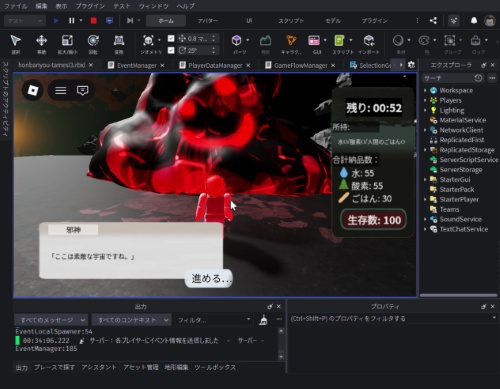
Task: Select the arrow Select tool
Action: tap(16, 41)
